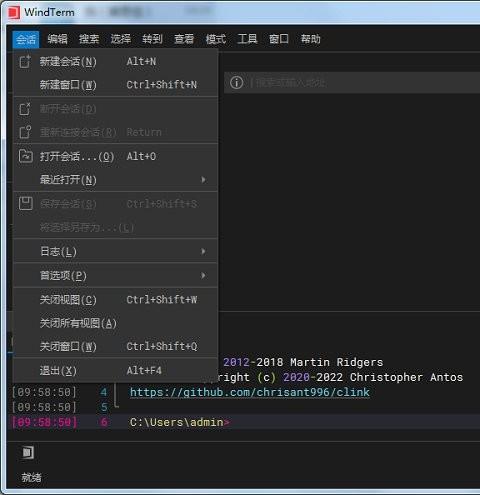Click the red highlighted [09:58:50] timestamp

[x=44, y=422]
